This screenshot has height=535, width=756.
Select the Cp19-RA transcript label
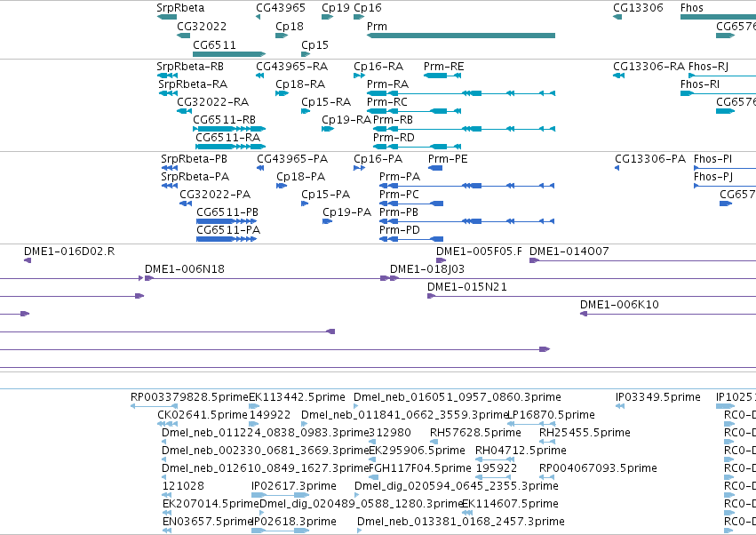tap(346, 120)
